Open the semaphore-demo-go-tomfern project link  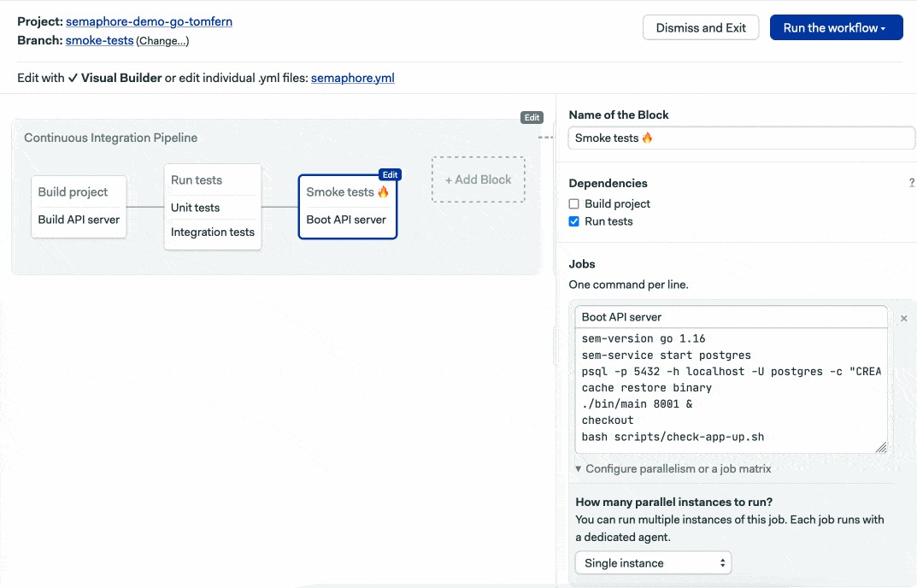[149, 21]
